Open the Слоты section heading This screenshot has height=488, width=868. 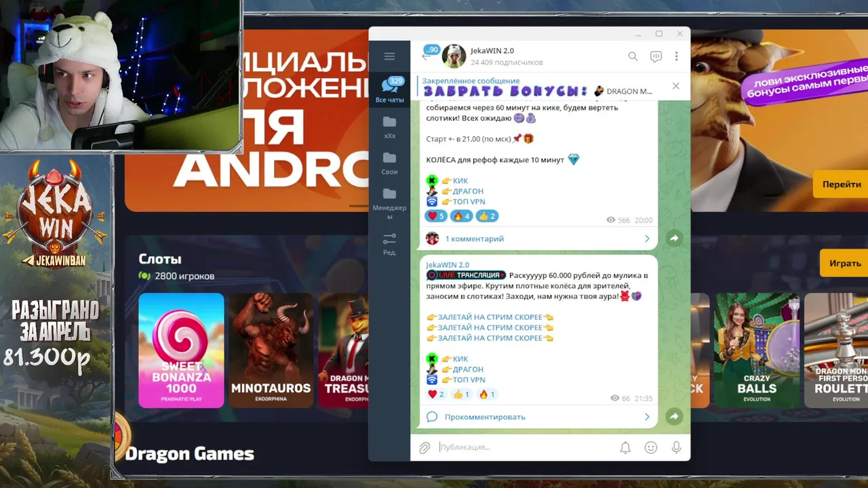[x=160, y=259]
